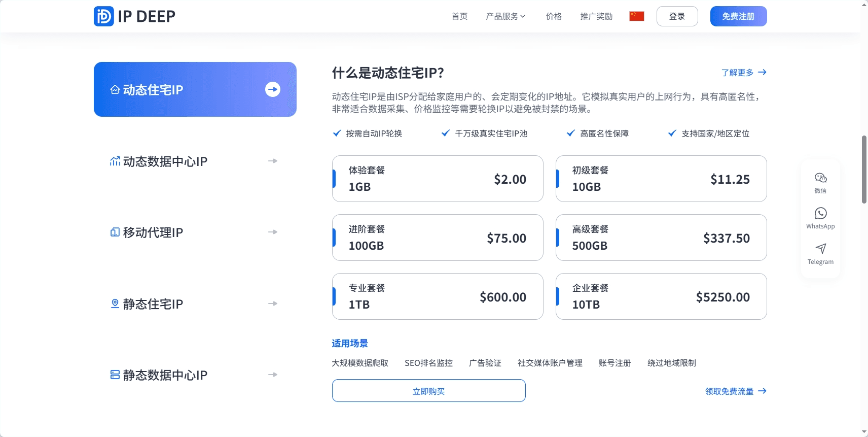Go to 价格 menu item
The image size is (868, 437).
point(554,16)
